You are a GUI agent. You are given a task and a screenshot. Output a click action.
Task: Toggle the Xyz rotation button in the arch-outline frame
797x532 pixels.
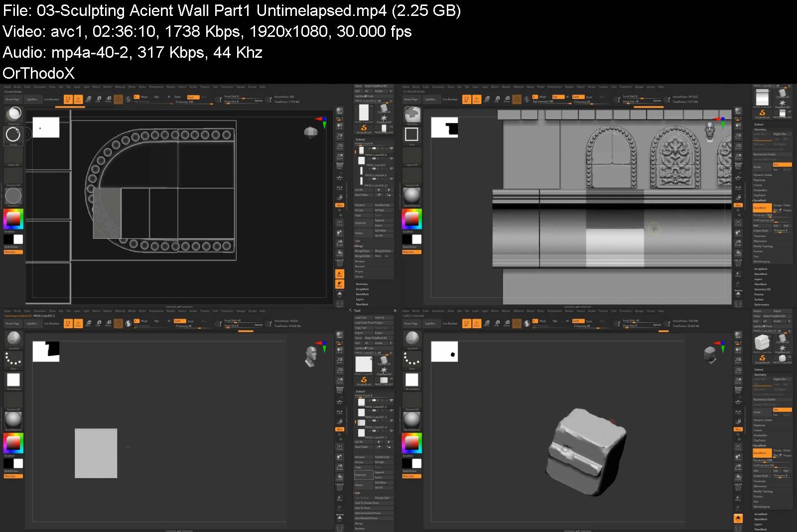(339, 205)
